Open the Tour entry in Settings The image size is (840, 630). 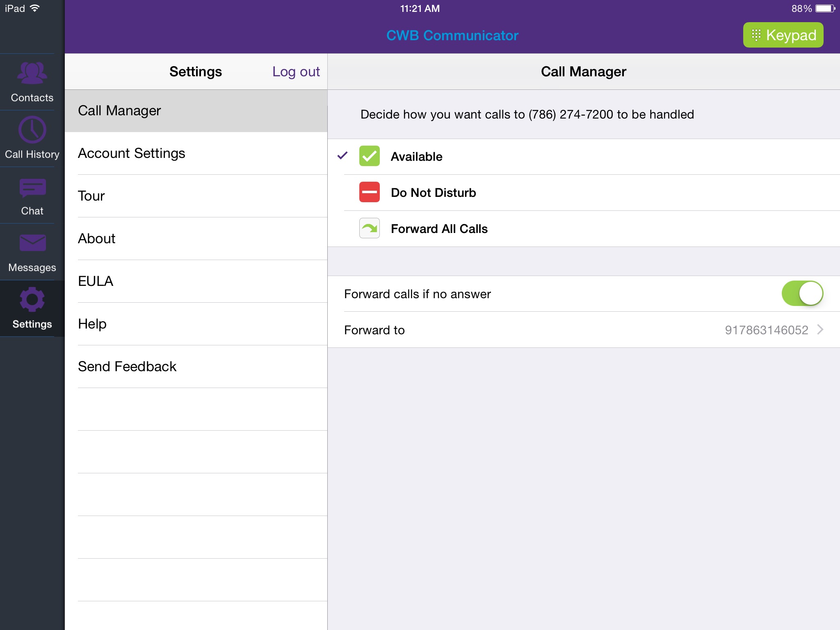pos(91,196)
